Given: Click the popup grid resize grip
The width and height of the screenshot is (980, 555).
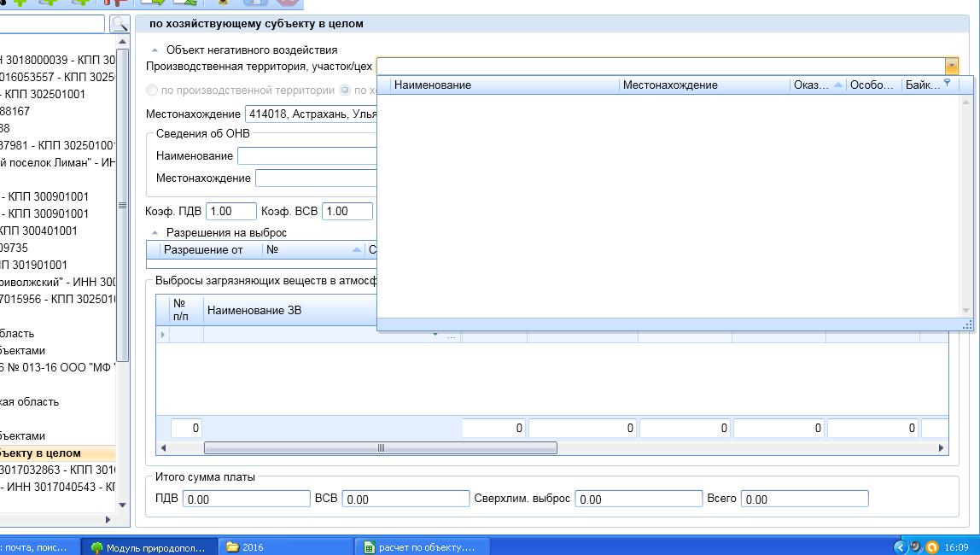Looking at the screenshot, I should (x=966, y=324).
